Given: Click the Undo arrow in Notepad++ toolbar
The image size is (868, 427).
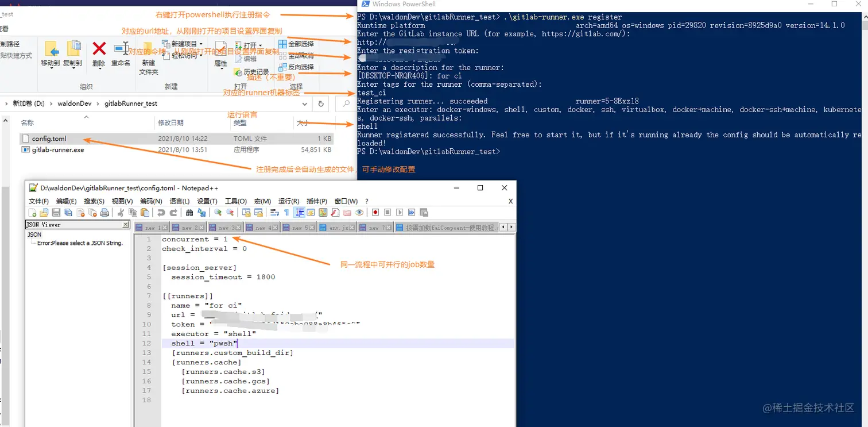Looking at the screenshot, I should 161,213.
